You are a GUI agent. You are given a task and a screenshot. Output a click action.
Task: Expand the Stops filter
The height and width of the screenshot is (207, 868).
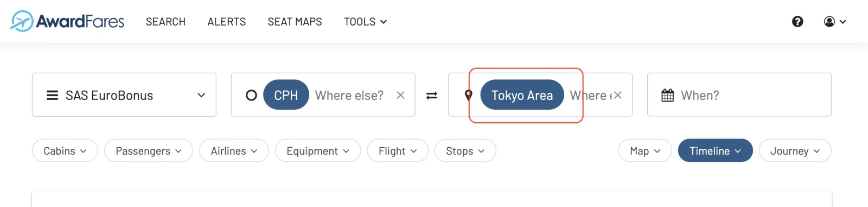(465, 150)
